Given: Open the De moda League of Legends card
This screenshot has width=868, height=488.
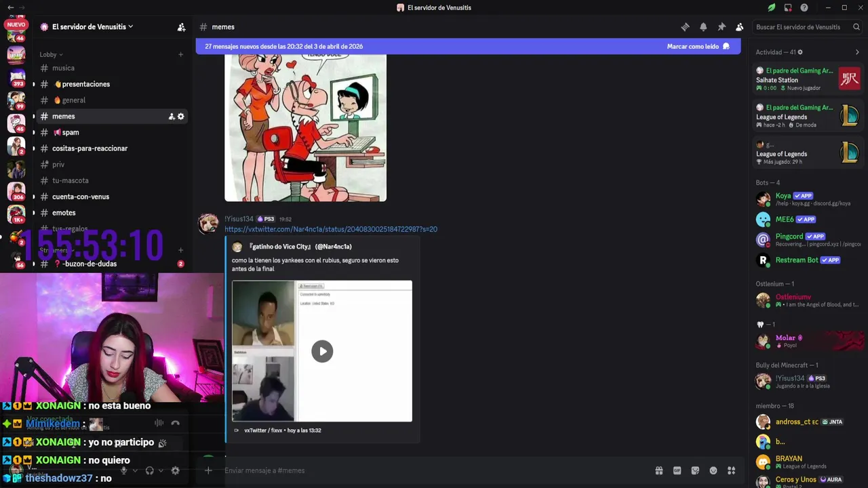Looking at the screenshot, I should click(x=808, y=116).
